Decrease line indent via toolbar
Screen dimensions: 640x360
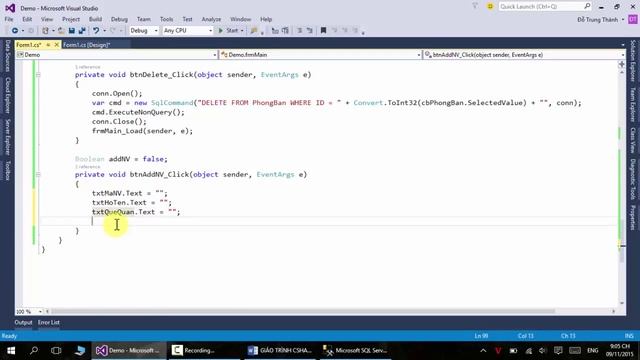click(x=300, y=31)
